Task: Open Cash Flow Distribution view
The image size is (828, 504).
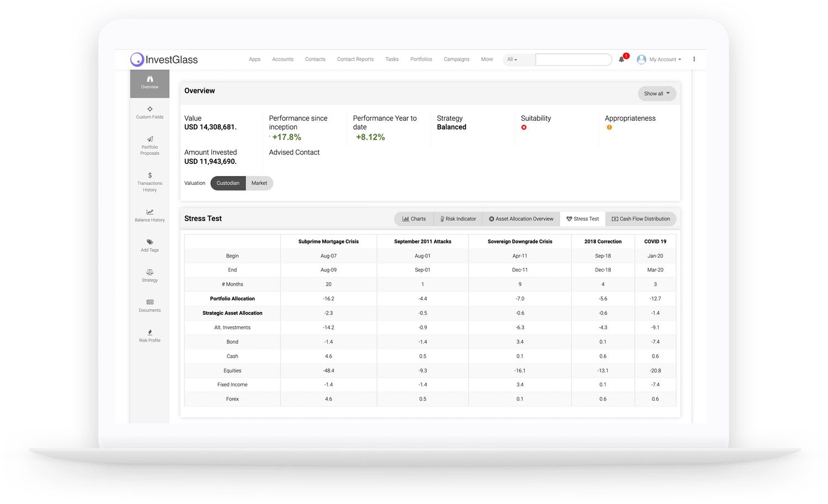Action: [x=640, y=219]
